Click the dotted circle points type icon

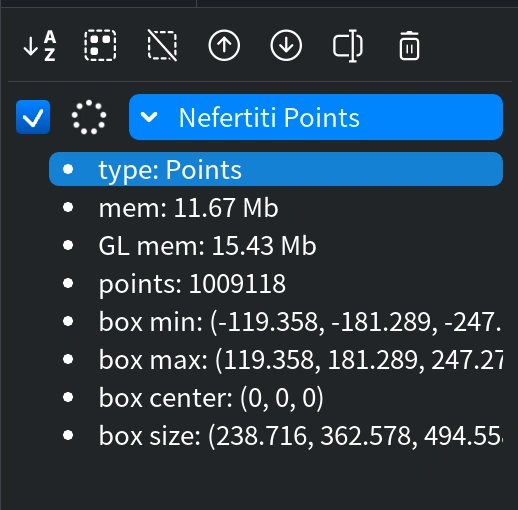[89, 117]
